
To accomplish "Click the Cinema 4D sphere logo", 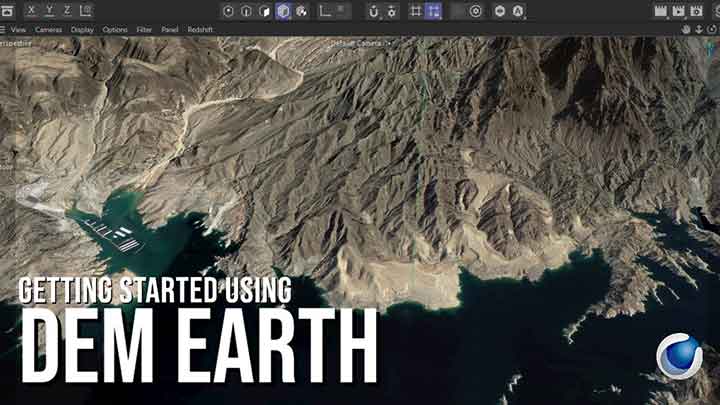I will tap(680, 357).
